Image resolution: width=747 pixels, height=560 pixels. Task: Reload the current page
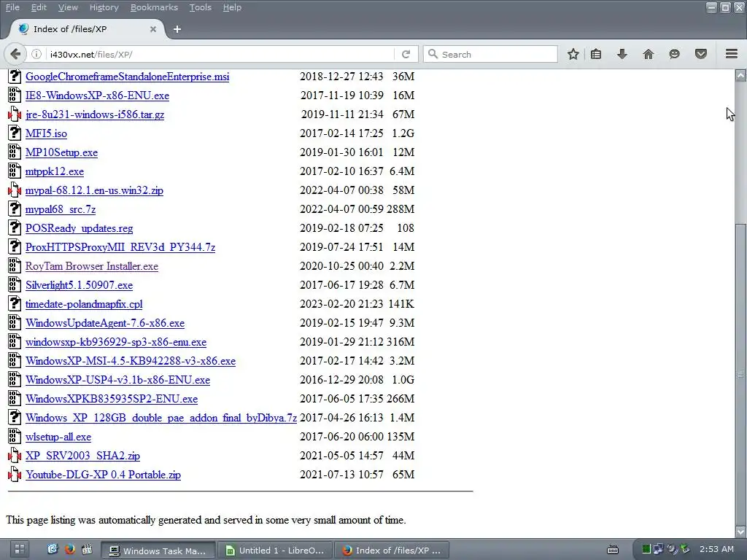pos(406,54)
